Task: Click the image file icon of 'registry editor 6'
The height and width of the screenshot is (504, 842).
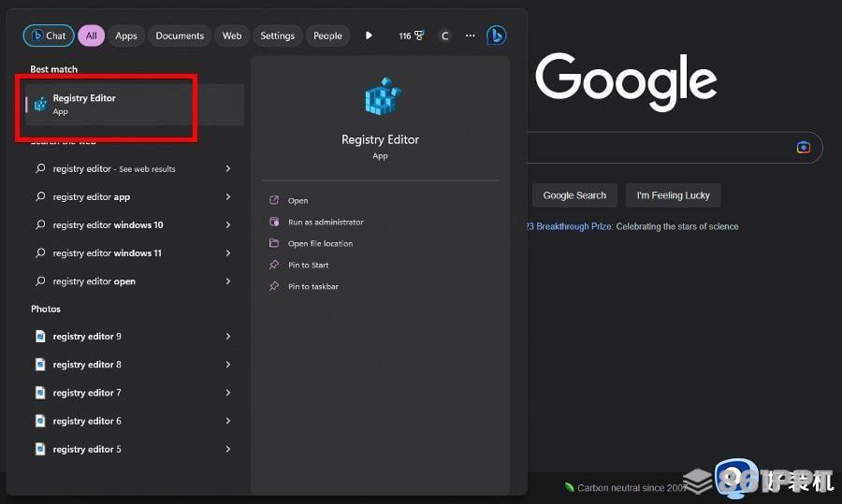Action: [x=40, y=421]
